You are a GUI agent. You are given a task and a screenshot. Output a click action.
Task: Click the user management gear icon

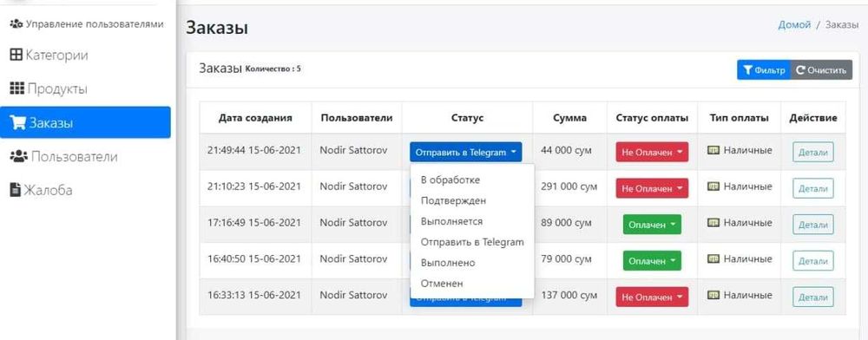click(16, 23)
